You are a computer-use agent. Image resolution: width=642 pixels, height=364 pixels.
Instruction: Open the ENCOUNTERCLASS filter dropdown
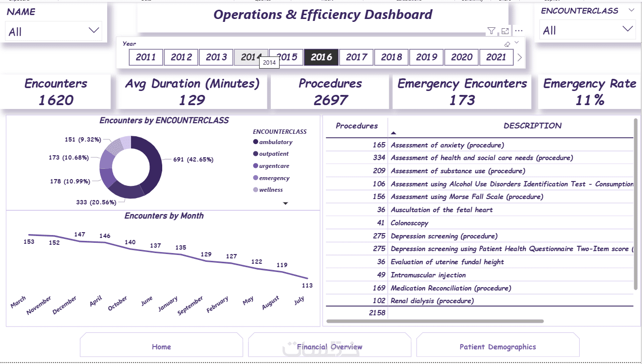(588, 30)
